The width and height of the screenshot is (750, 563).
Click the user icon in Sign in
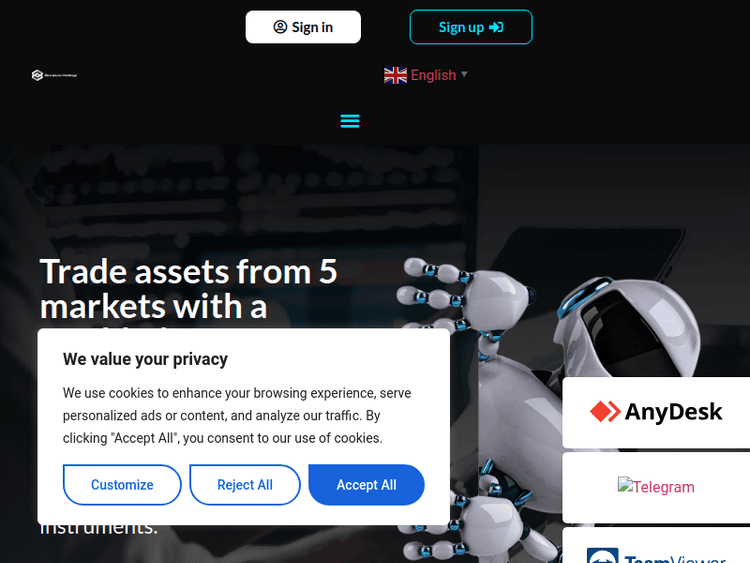[x=280, y=27]
